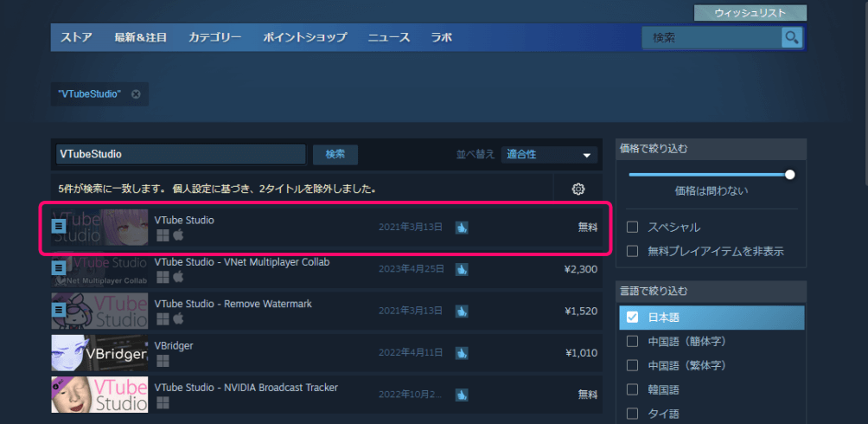Toggle 無料プレイアイテムを非表示 checkbox

click(x=632, y=252)
